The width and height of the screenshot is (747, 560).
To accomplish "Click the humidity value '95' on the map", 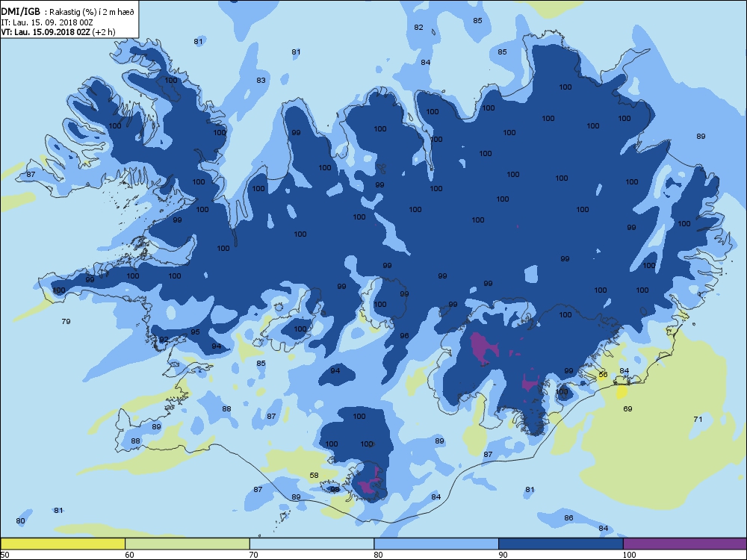I will [195, 332].
